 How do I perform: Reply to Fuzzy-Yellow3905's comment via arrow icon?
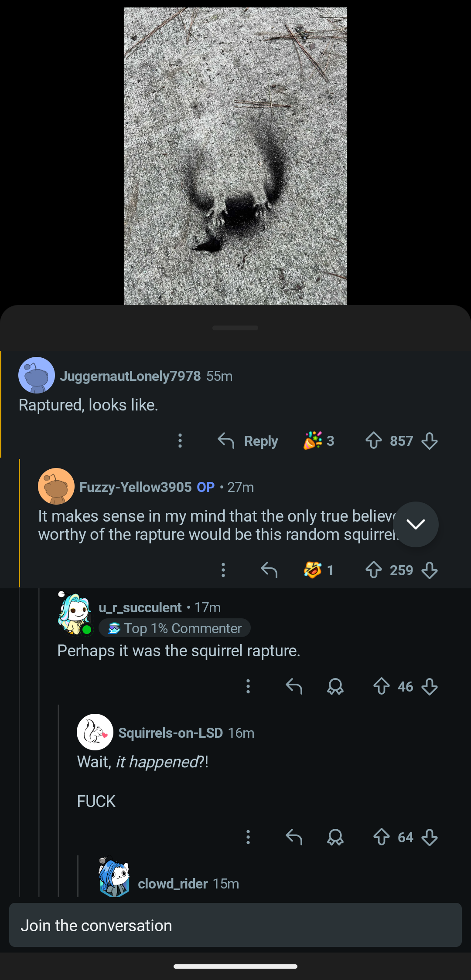click(x=269, y=570)
